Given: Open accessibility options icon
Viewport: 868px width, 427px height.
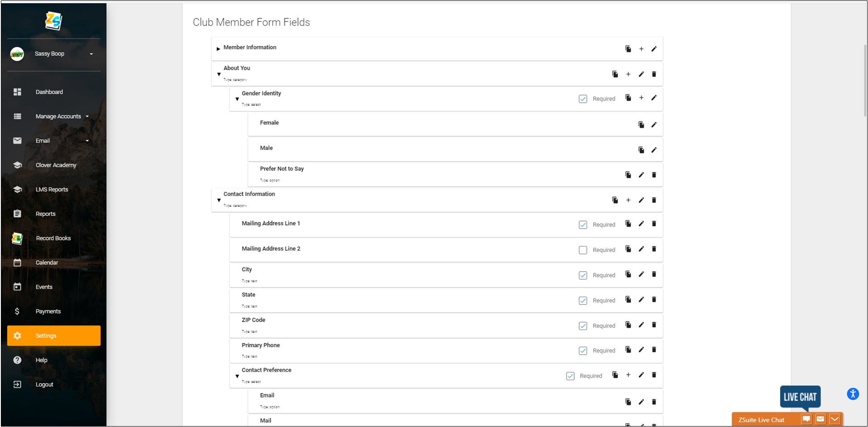Looking at the screenshot, I should [x=853, y=394].
